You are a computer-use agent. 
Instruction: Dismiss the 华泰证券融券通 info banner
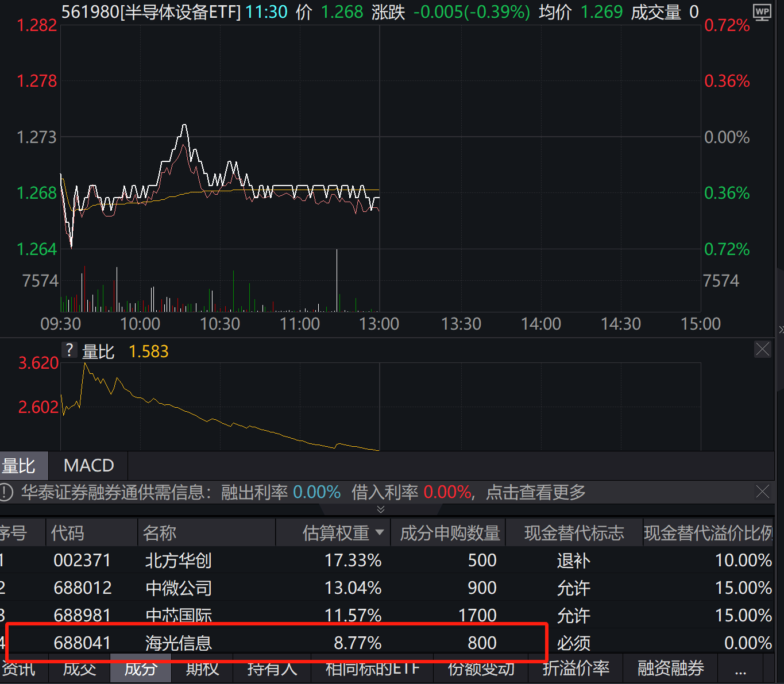pyautogui.click(x=763, y=492)
